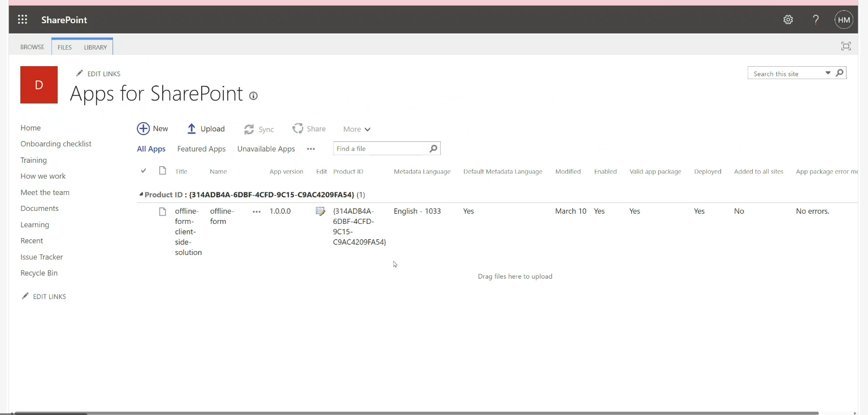Open the Meet the team link
Screen dimensions: 868x415
pyautogui.click(x=45, y=192)
